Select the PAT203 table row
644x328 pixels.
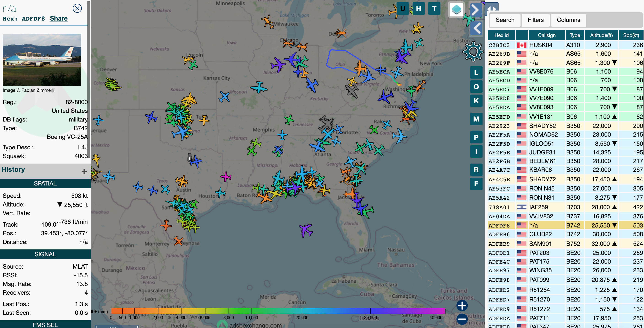[566, 253]
